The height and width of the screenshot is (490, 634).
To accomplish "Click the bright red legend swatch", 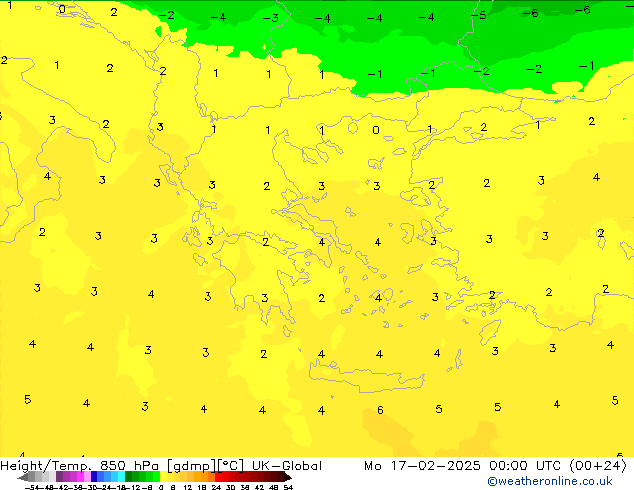I will coord(218,477).
